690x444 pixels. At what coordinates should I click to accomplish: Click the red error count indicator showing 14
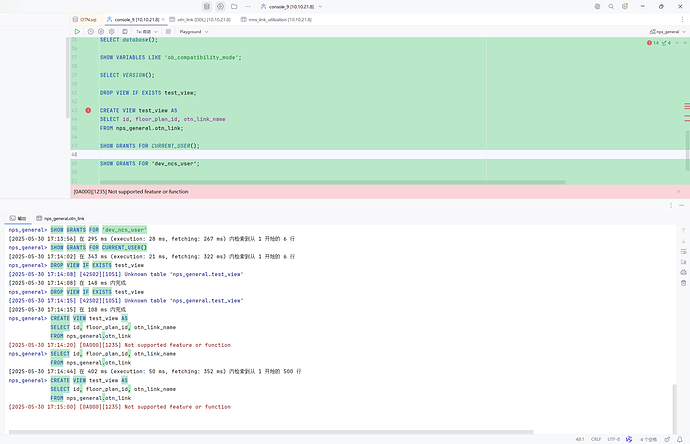click(x=653, y=43)
